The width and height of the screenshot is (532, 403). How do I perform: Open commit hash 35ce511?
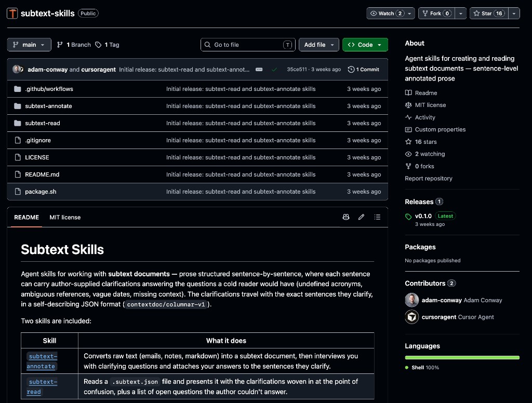coord(297,70)
